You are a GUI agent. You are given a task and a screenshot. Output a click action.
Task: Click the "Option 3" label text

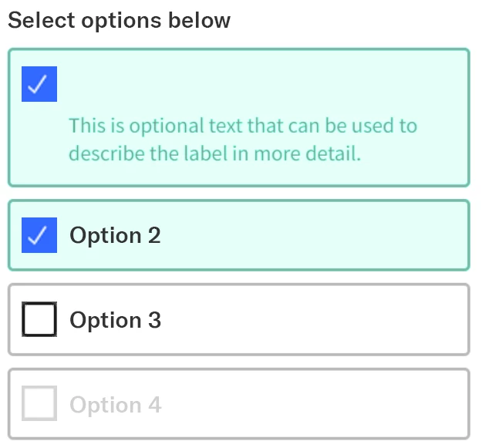pos(115,320)
